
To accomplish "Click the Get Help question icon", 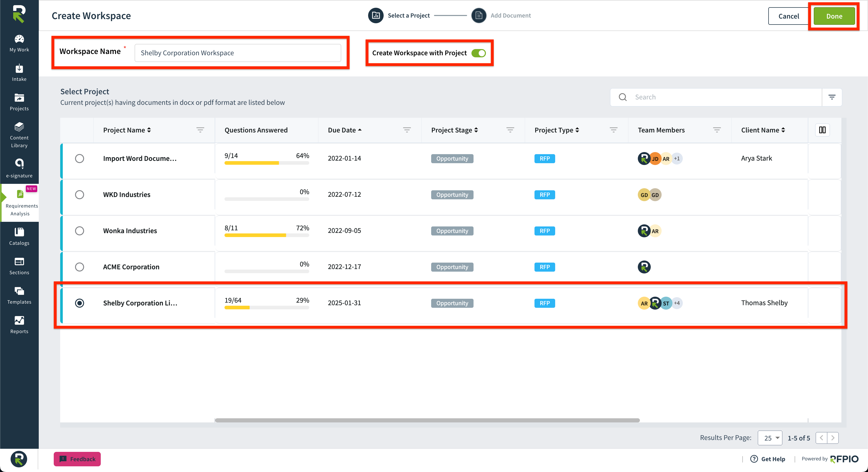I will [x=754, y=459].
